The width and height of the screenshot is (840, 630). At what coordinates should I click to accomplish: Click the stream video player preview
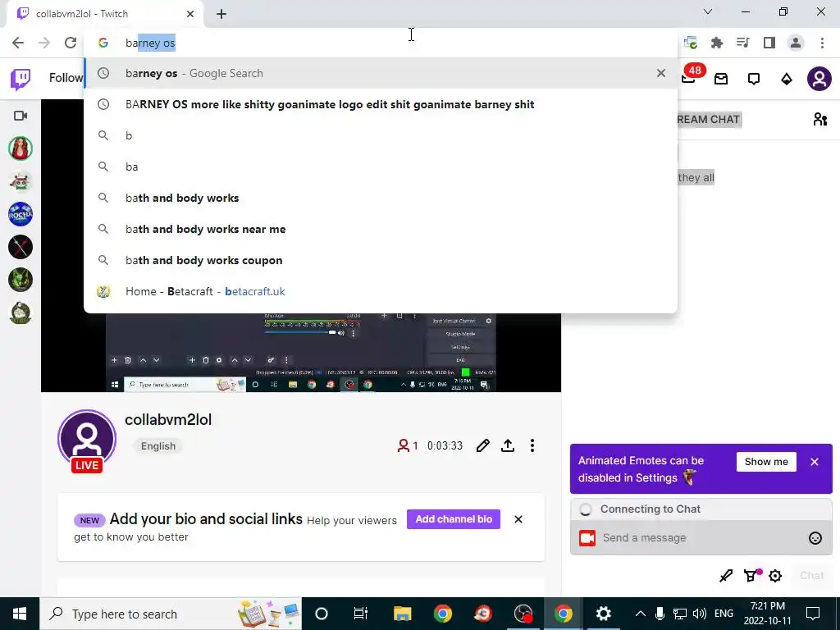[301, 352]
